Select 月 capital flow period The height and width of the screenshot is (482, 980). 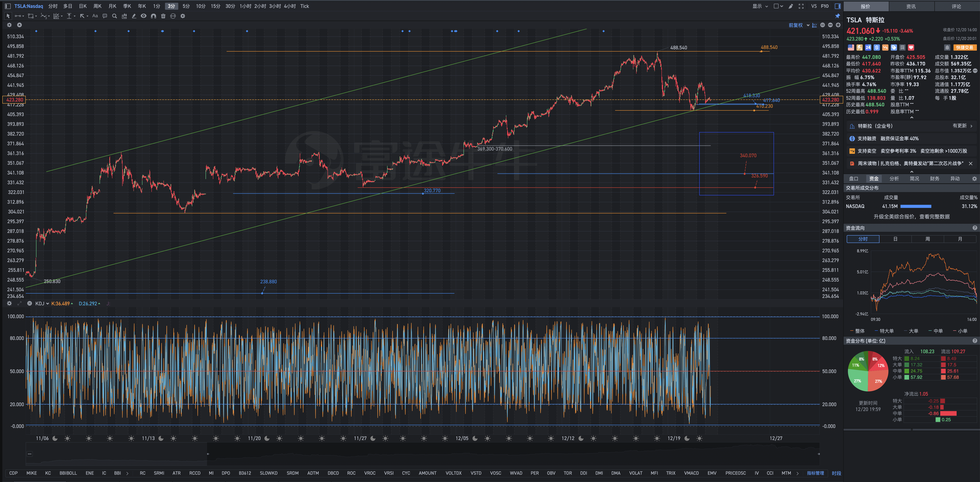[x=960, y=239]
